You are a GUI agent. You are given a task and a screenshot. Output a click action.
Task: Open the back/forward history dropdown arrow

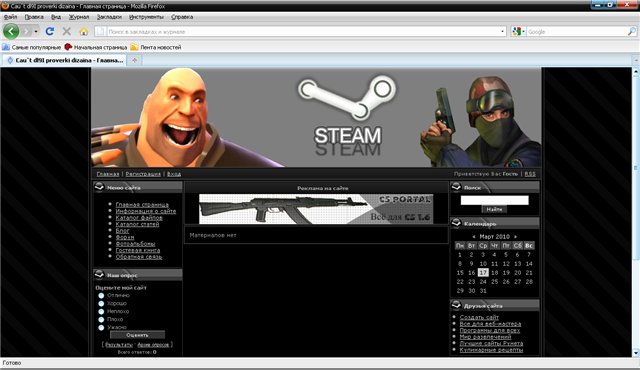pos(36,31)
